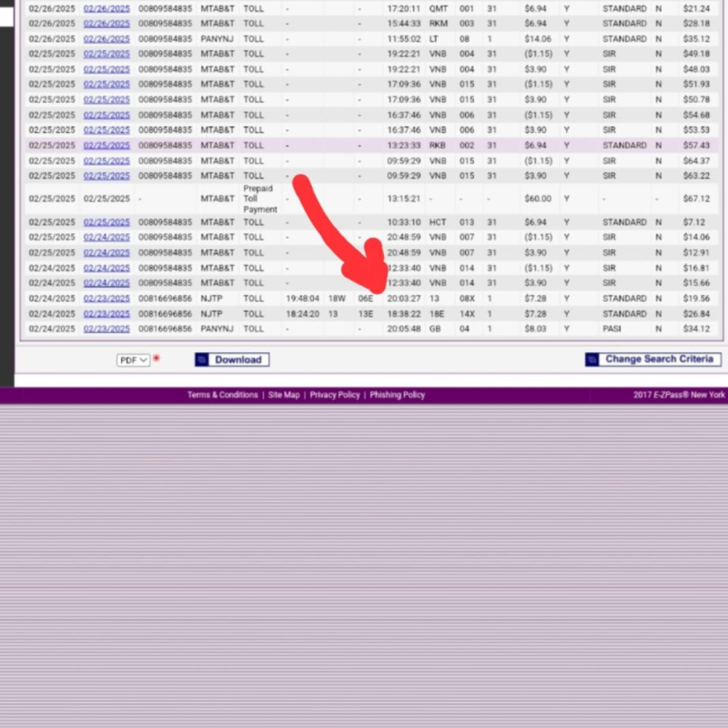Open the 02/25/2025 link in the HCT $7.12 row
This screenshot has width=728, height=728.
pyautogui.click(x=106, y=222)
